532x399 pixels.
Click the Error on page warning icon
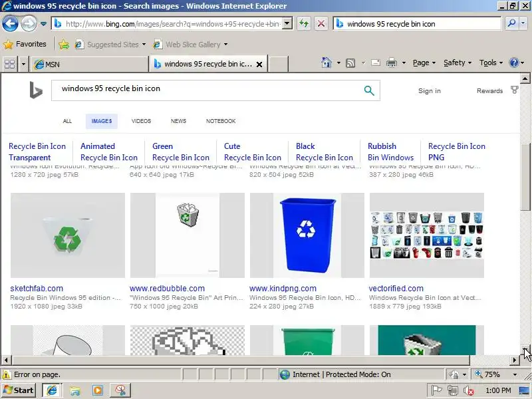coord(7,374)
